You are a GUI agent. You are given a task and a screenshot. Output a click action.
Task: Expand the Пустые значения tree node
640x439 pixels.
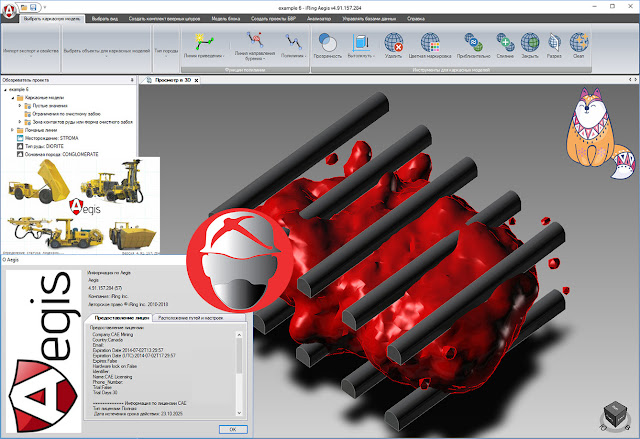pos(20,106)
